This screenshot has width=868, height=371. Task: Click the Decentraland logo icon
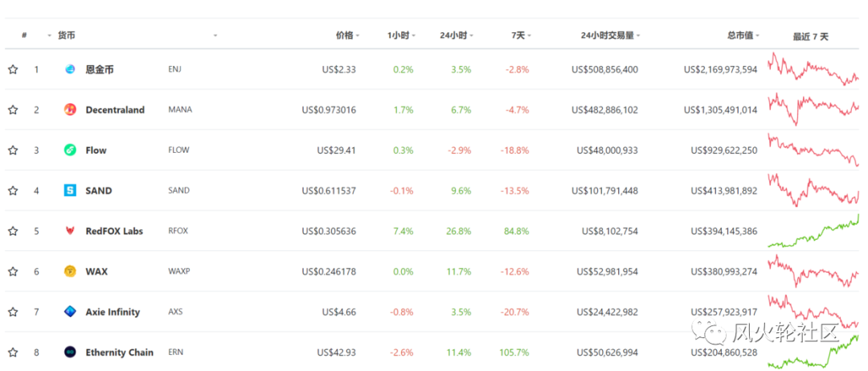pyautogui.click(x=70, y=109)
